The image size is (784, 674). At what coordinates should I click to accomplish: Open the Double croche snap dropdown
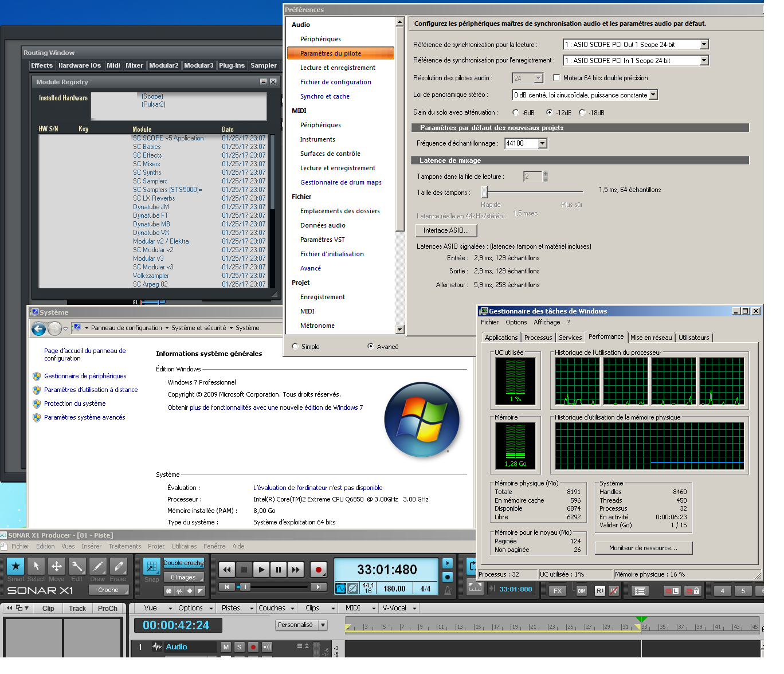click(x=184, y=563)
